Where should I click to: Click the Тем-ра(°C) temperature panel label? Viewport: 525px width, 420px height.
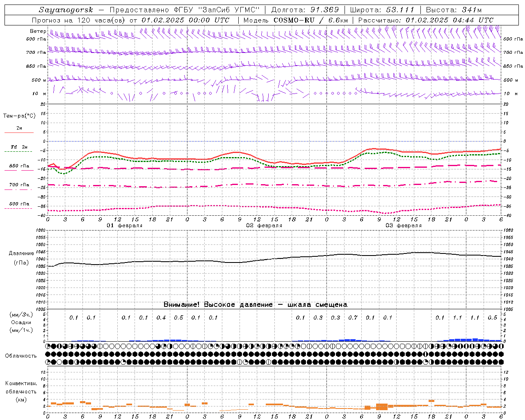tap(19, 116)
